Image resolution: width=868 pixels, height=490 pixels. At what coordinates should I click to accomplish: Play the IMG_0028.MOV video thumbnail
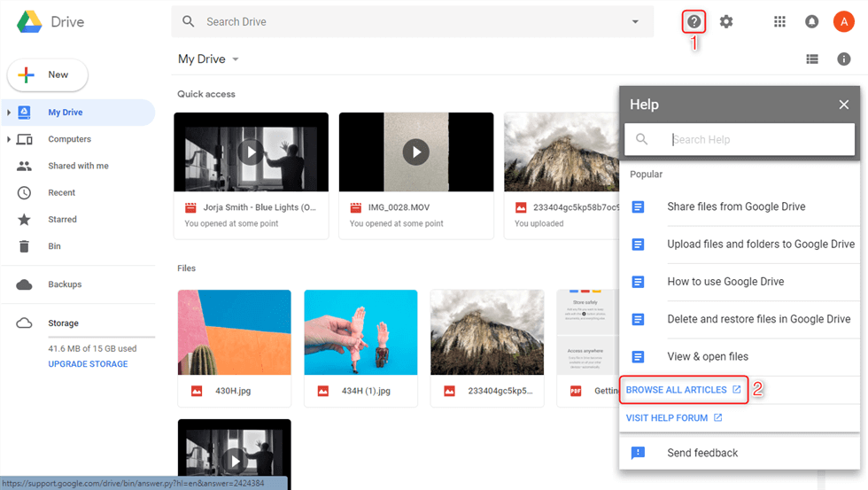tap(415, 152)
